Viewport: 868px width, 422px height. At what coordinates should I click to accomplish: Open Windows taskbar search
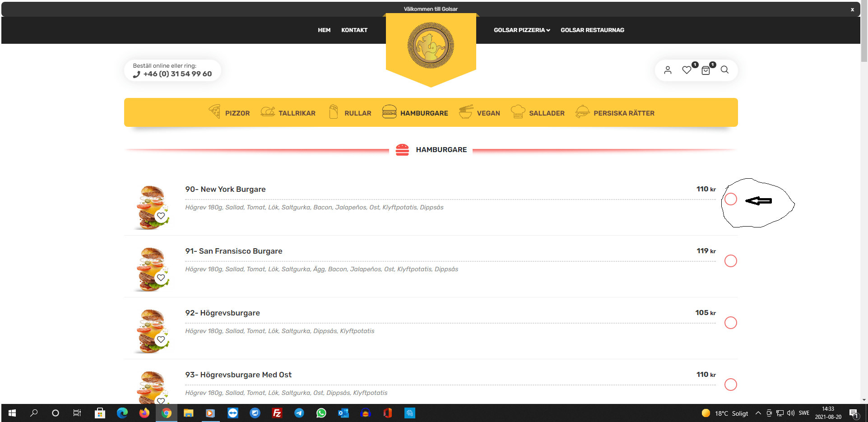coord(34,413)
